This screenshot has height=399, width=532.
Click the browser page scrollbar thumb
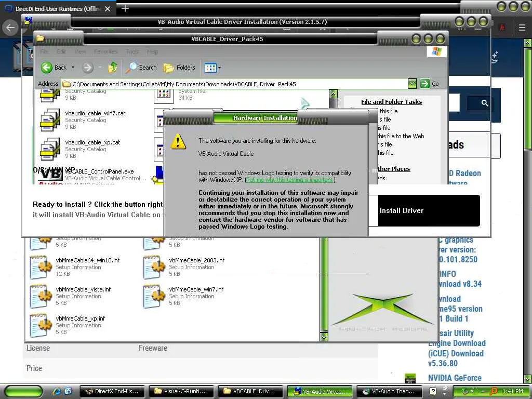click(527, 98)
